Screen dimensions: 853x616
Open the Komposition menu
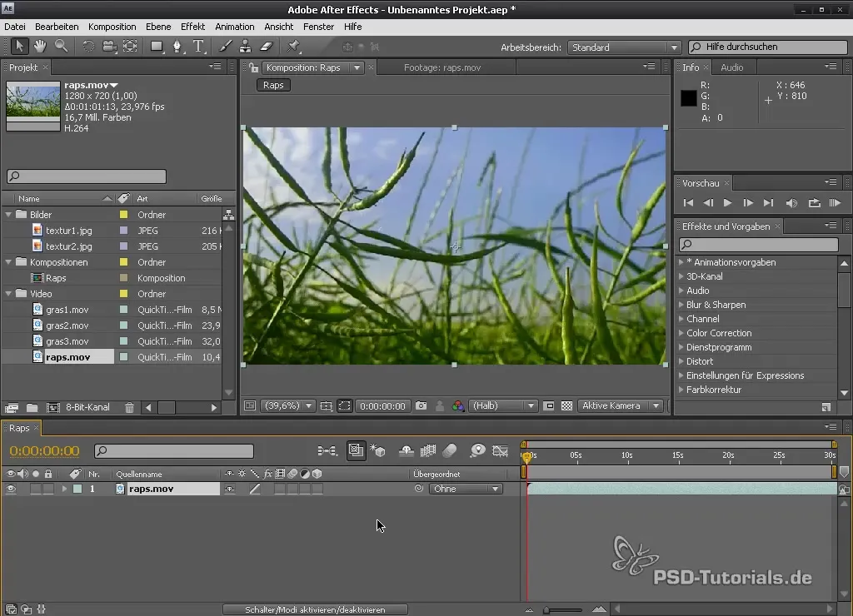(112, 27)
